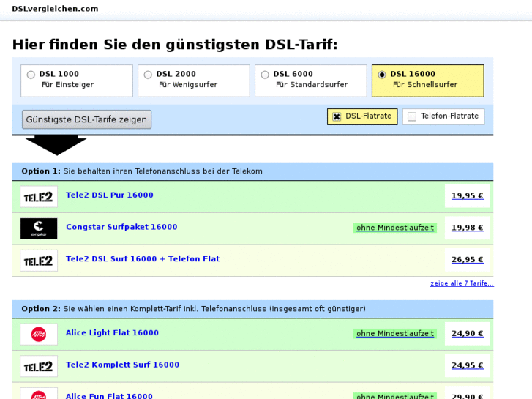Screen dimensions: 532x399
Task: Click Günstigste DSL-Tarife zeigen button
Action: [x=86, y=119]
